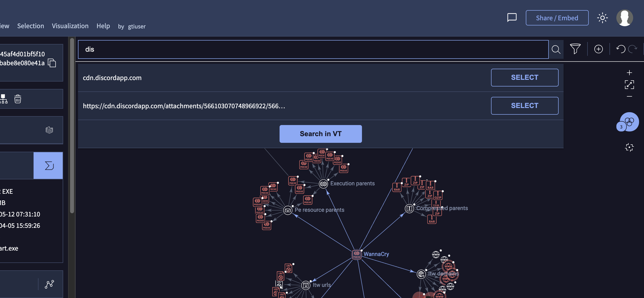
Task: Click the stacked layers icon
Action: click(x=49, y=130)
